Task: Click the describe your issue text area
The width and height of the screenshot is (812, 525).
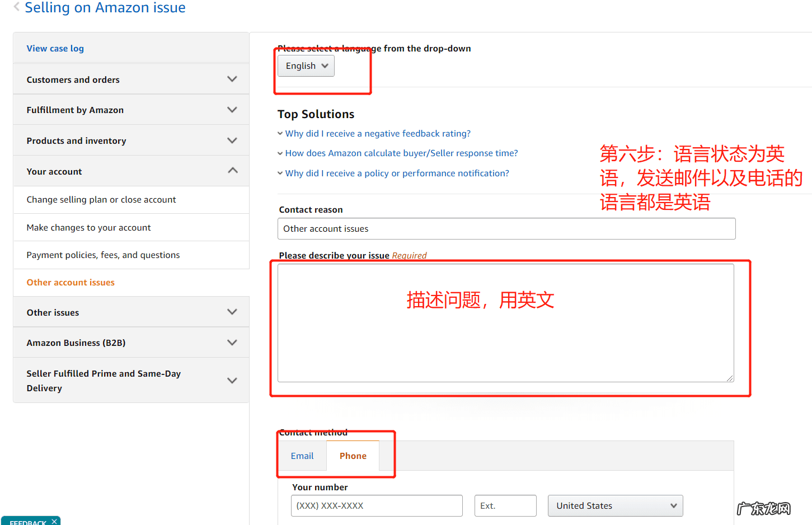Action: click(505, 336)
